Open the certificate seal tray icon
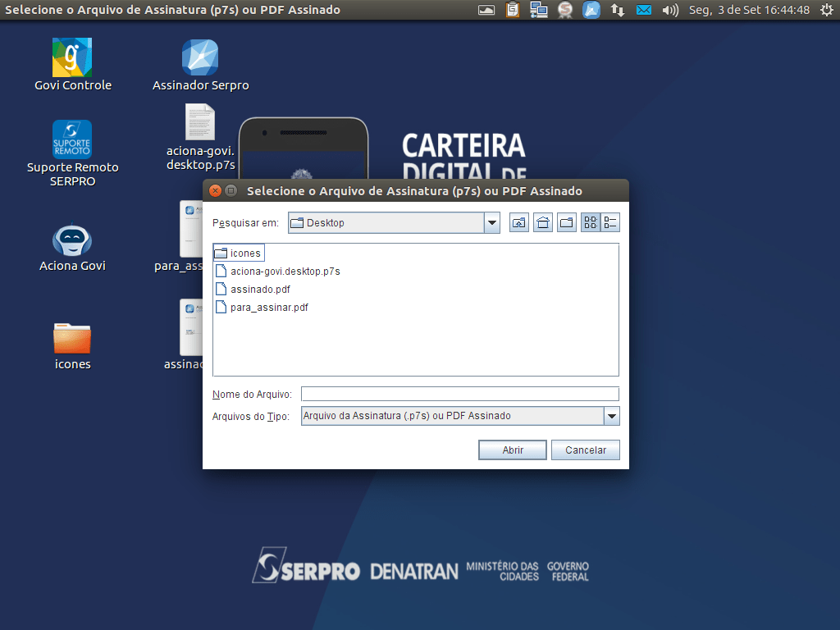The width and height of the screenshot is (840, 630). (x=564, y=10)
